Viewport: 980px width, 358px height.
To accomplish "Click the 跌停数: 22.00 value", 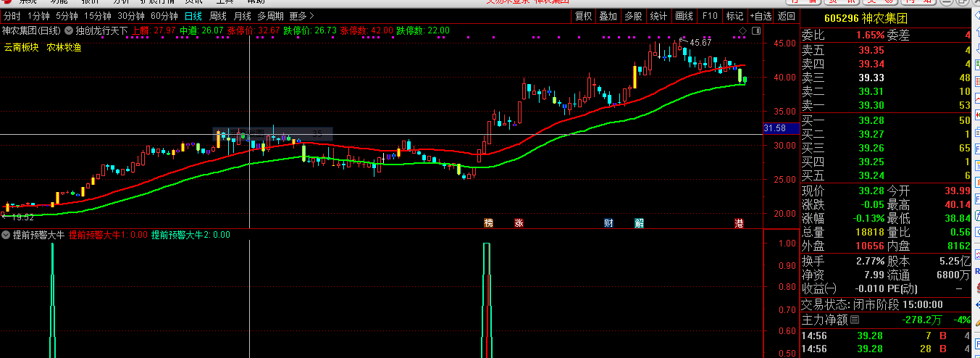I will pyautogui.click(x=423, y=31).
